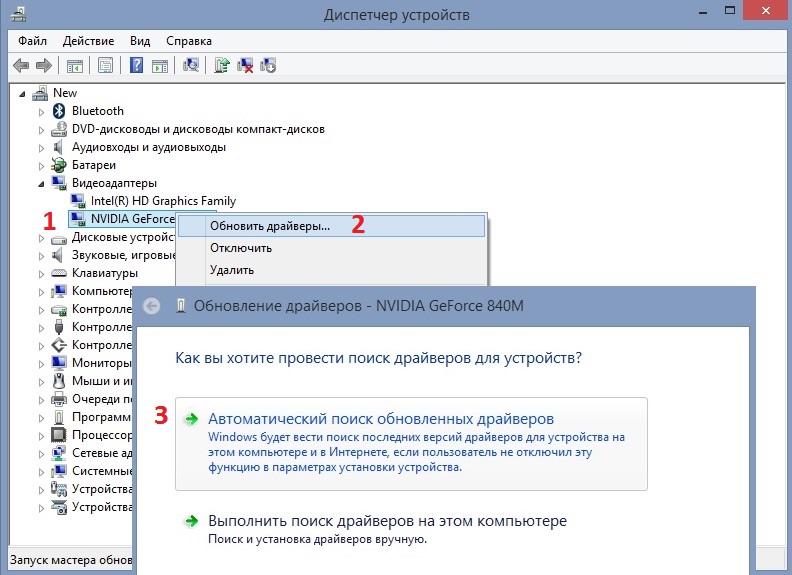Image resolution: width=792 pixels, height=575 pixels.
Task: Click the Forward arrow toolbar icon
Action: [44, 65]
